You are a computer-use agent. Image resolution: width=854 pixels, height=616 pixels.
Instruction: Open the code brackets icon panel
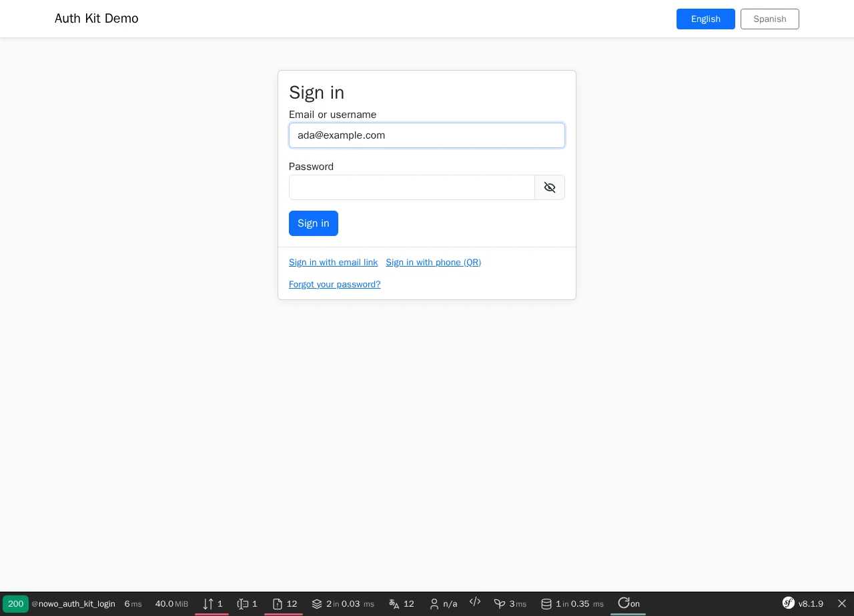click(475, 603)
